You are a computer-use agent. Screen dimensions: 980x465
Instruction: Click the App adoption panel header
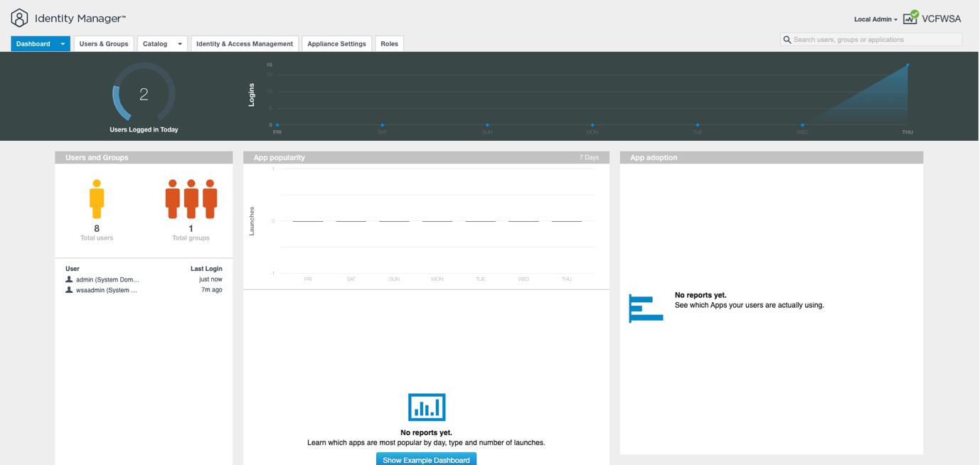772,157
